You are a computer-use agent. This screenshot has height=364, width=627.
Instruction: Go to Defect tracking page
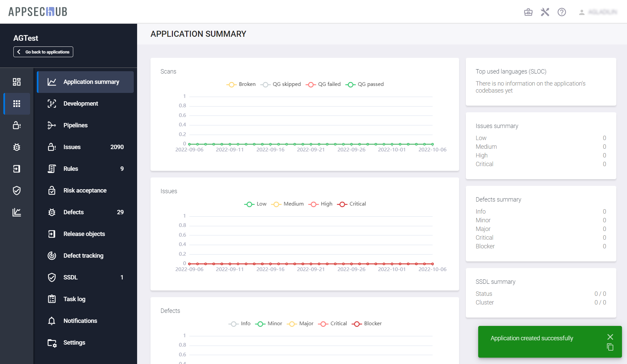83,256
